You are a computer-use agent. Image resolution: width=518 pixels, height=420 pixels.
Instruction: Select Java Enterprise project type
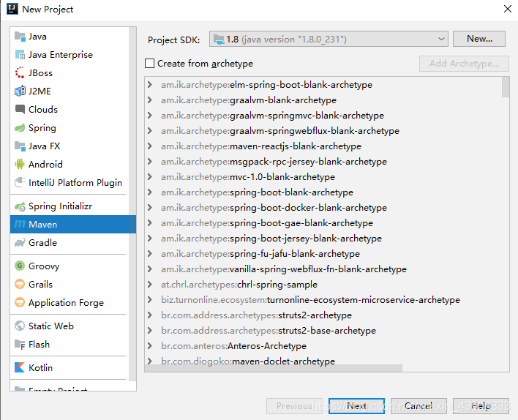pos(60,55)
